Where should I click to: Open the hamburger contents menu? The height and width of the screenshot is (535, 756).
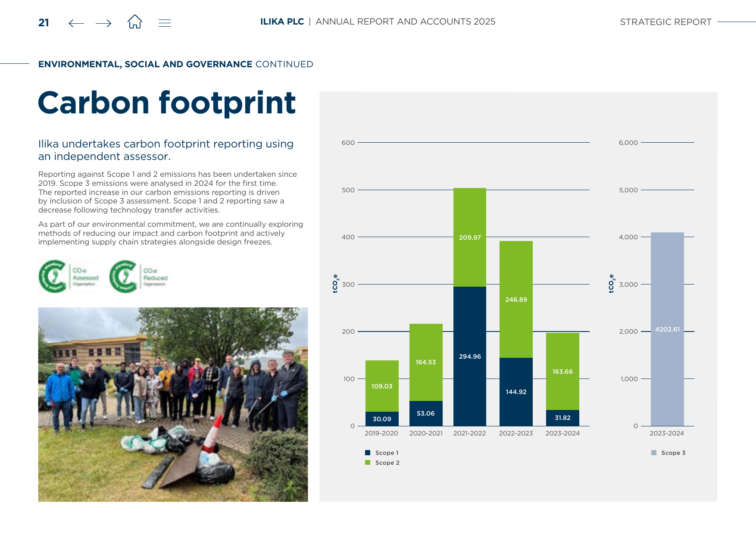pos(165,23)
